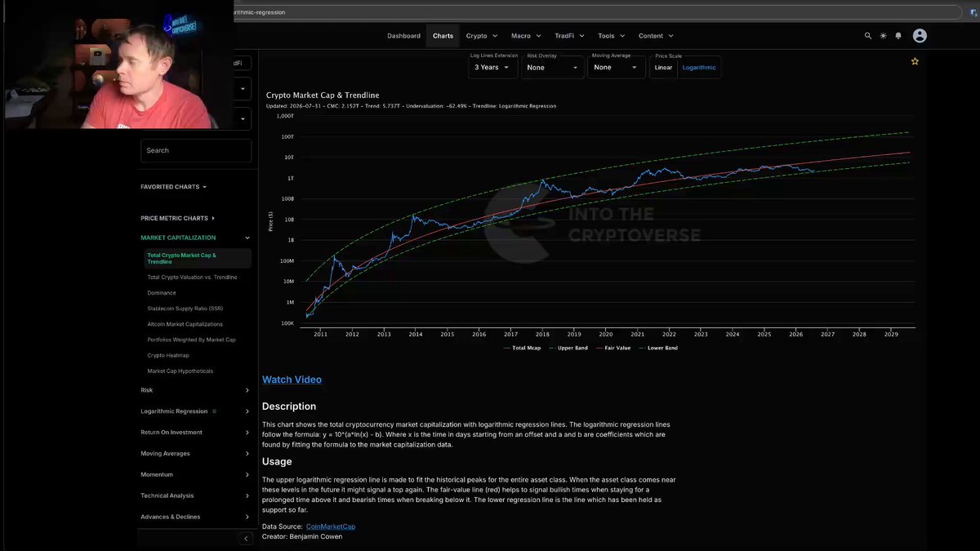Click the small badge next to Logarithmic Regression
This screenshot has width=980, height=551.
coord(215,411)
